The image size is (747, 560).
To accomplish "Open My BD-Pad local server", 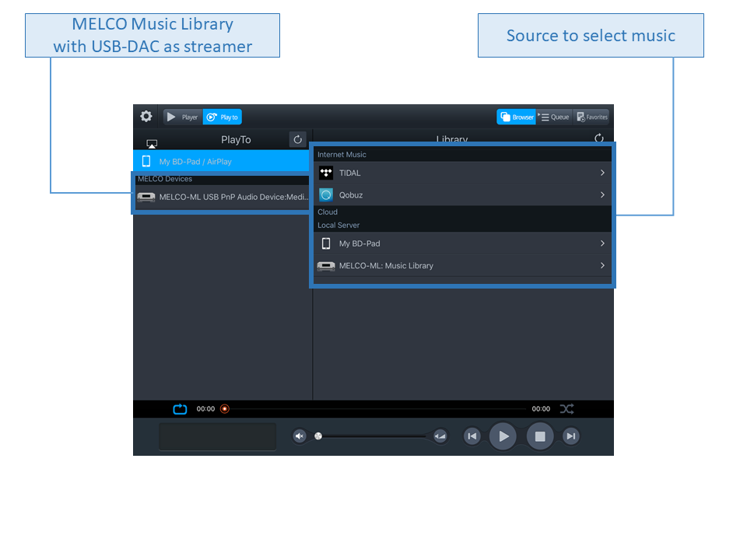I will click(x=462, y=243).
